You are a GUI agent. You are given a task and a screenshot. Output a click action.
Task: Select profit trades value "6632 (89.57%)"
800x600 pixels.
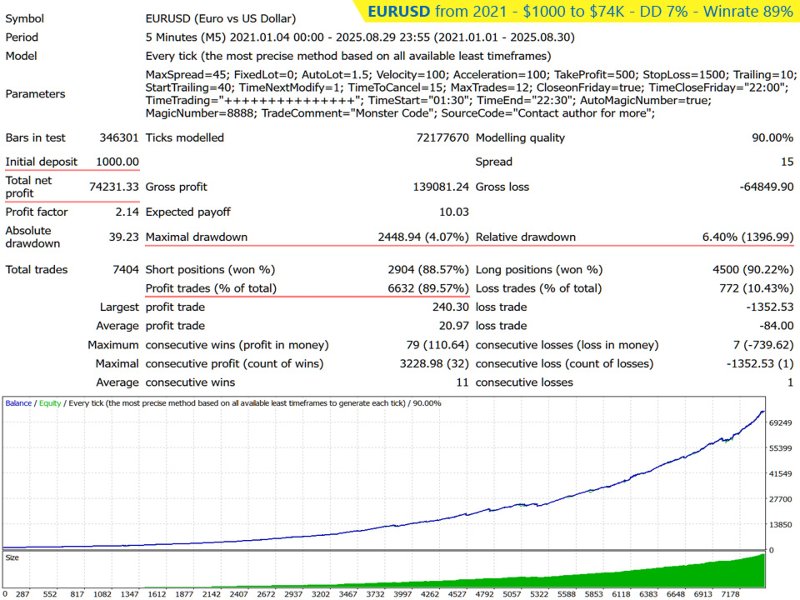coord(428,288)
